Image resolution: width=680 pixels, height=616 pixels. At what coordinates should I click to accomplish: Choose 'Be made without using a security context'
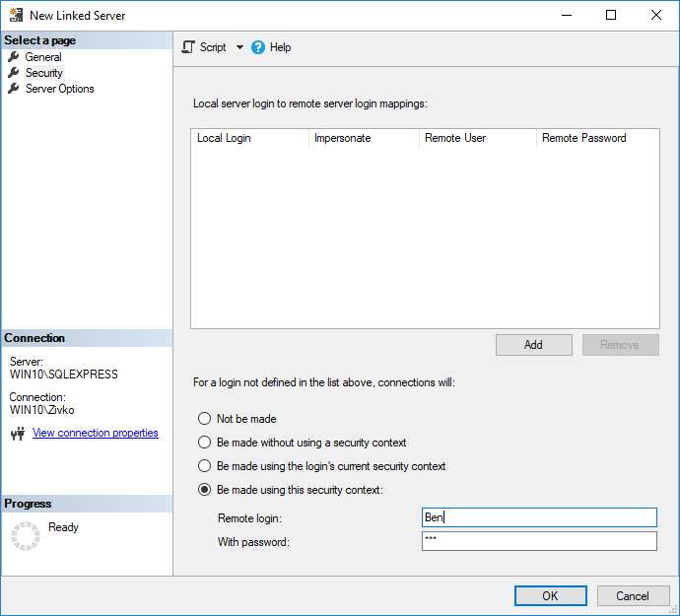coord(205,443)
